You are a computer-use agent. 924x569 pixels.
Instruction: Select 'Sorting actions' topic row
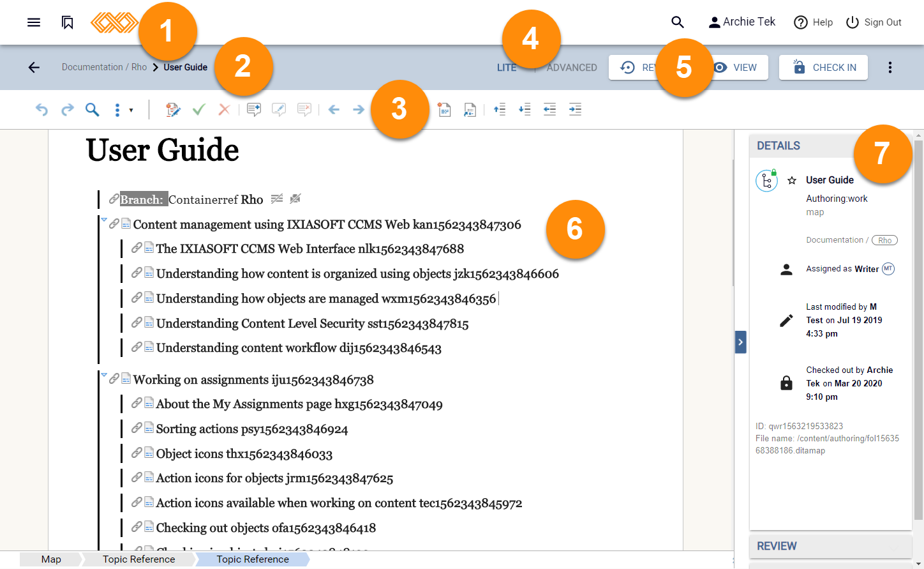(x=252, y=429)
